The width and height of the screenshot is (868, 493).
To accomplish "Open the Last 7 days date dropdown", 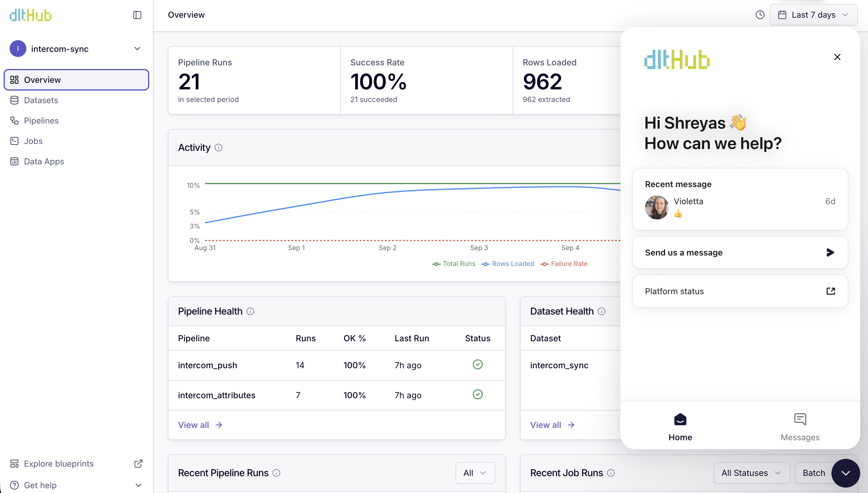I will pos(813,15).
